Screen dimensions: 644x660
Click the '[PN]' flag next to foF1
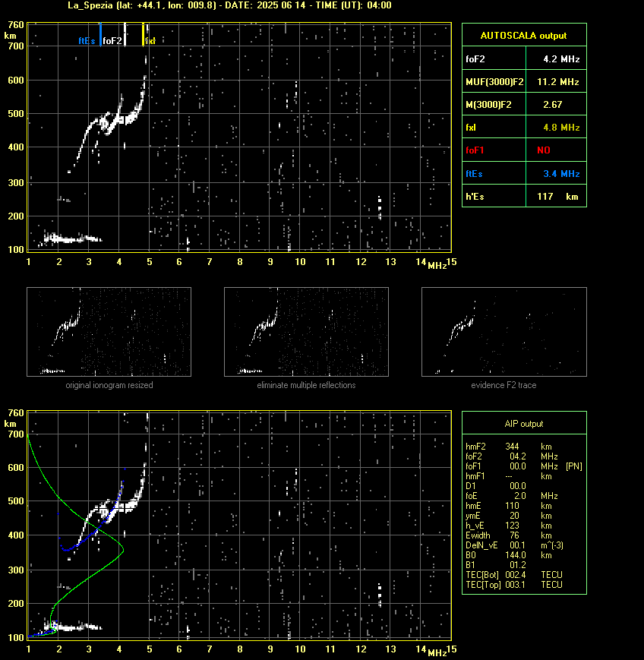pos(574,466)
